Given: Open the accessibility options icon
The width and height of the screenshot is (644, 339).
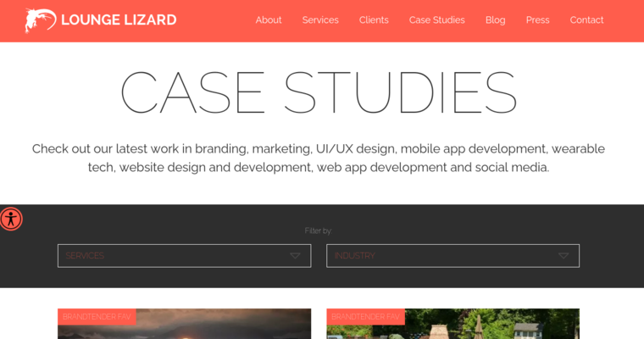Looking at the screenshot, I should click(11, 219).
